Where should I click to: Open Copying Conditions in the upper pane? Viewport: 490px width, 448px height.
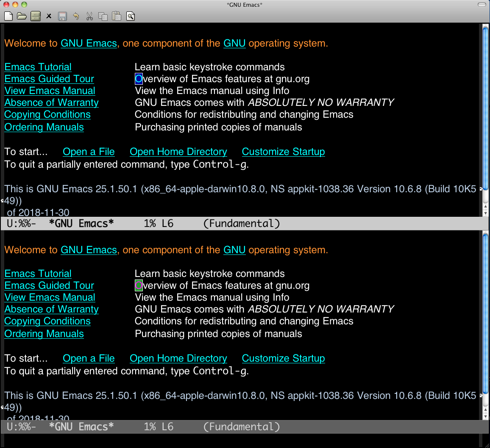[x=47, y=114]
